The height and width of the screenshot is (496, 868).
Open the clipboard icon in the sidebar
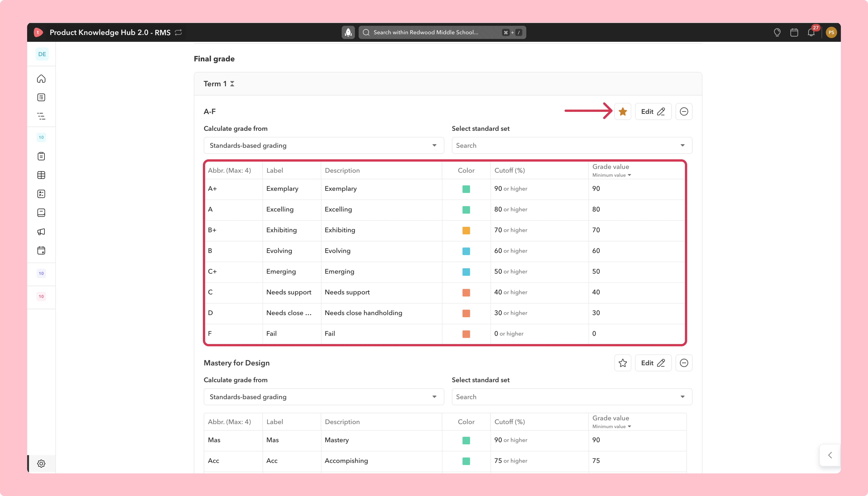coord(41,156)
